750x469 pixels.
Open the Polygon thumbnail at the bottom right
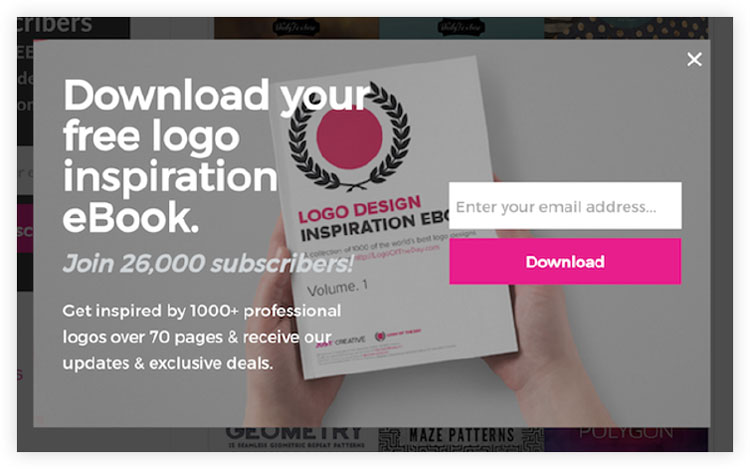pyautogui.click(x=626, y=439)
